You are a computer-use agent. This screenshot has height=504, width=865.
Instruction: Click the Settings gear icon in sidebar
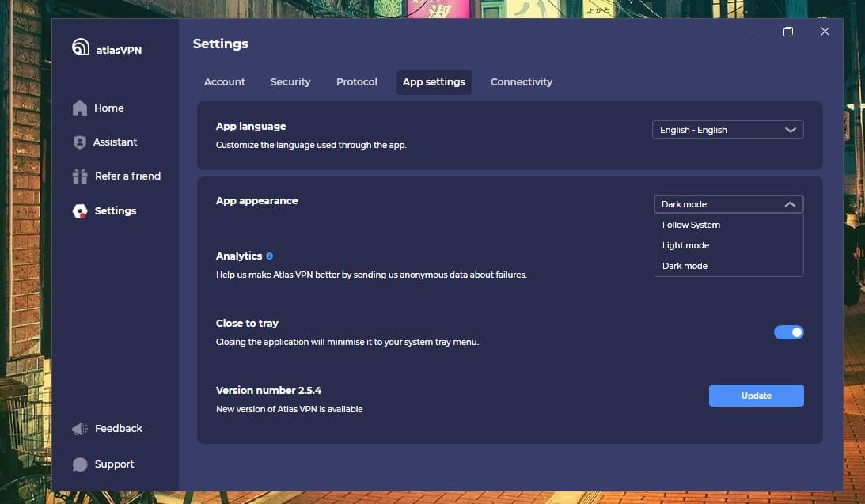[80, 211]
